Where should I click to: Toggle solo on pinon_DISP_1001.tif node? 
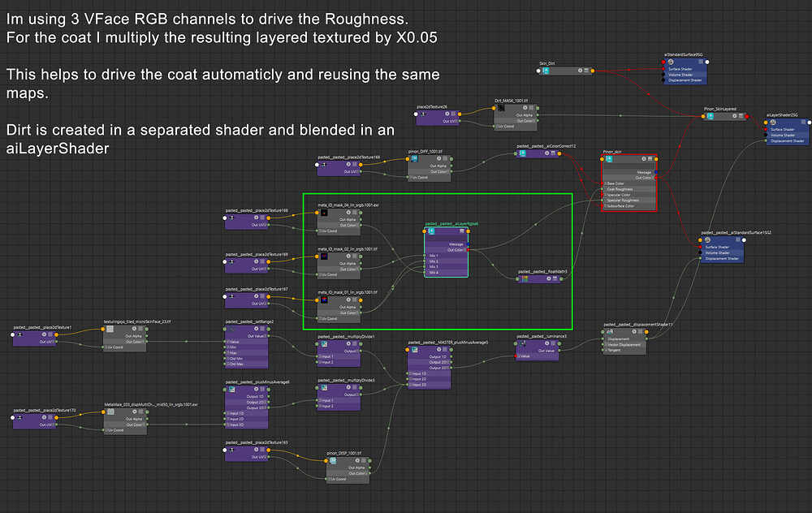[x=357, y=460]
